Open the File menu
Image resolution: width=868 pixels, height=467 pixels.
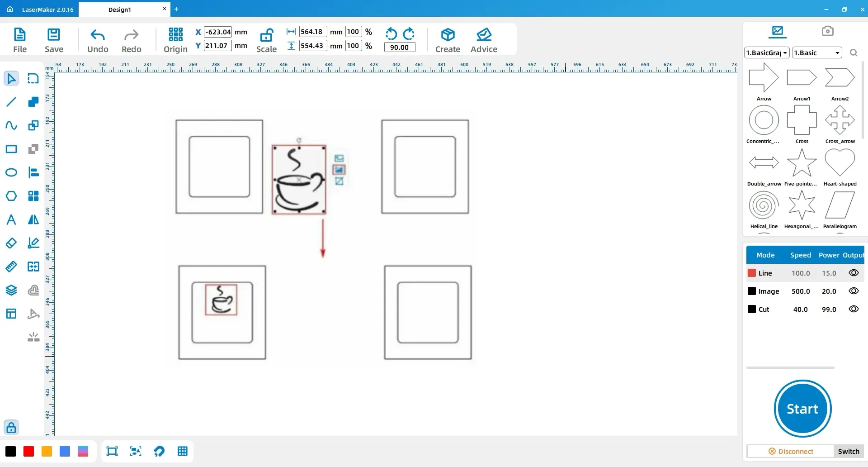[x=20, y=41]
